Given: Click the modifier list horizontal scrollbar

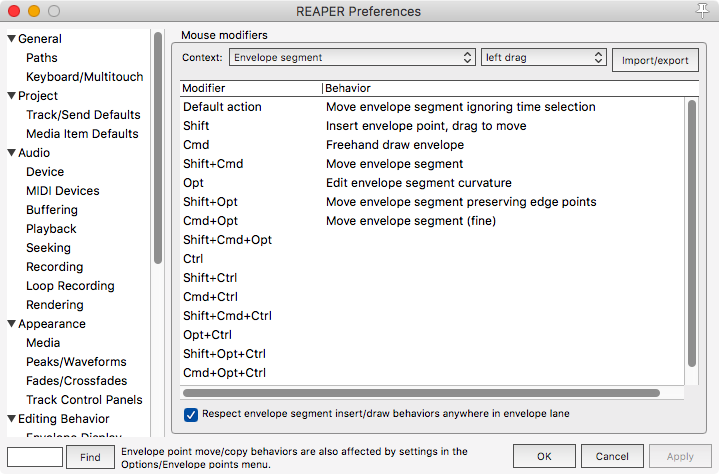Looking at the screenshot, I should click(x=421, y=393).
